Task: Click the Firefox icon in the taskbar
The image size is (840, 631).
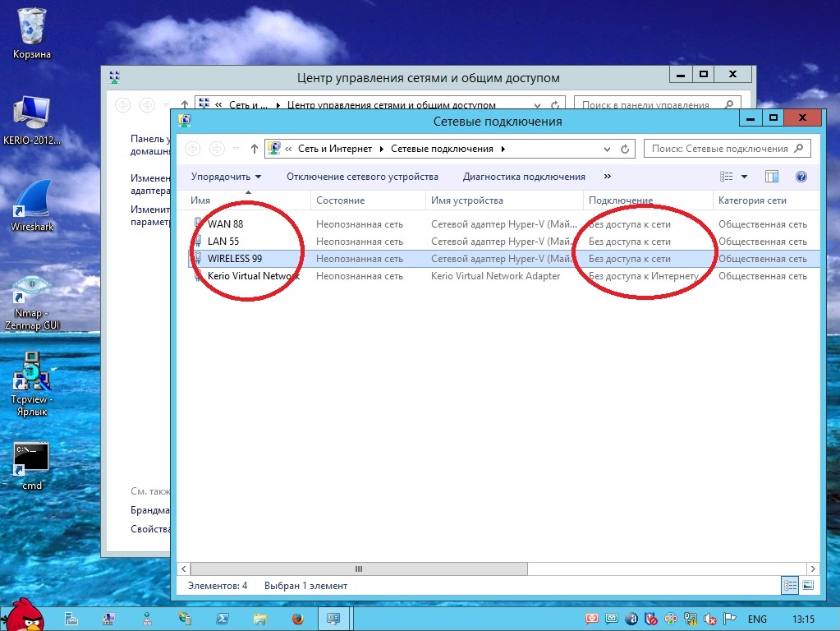Action: [x=296, y=618]
